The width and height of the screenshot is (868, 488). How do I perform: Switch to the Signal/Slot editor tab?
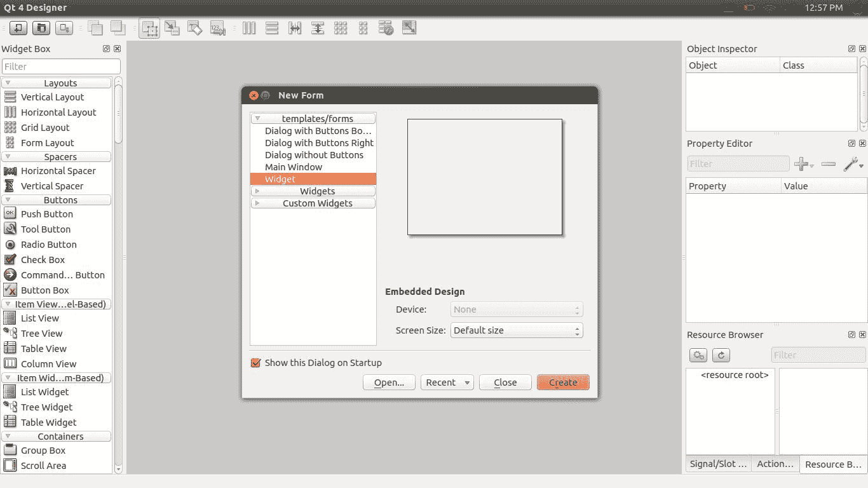coord(718,464)
